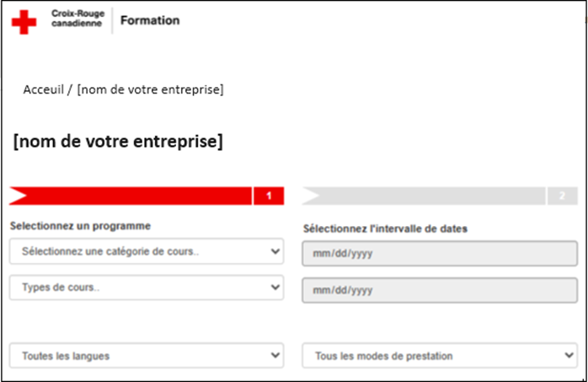Click the grey step 2 arrow icon

[x=311, y=196]
